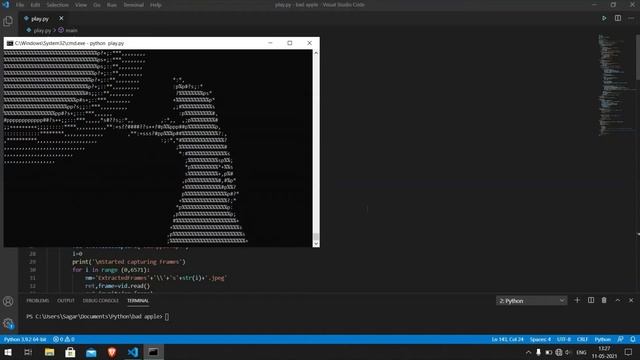The height and width of the screenshot is (360, 640).
Task: Click Python 3.9.2 64-bit in status bar
Action: (x=25, y=340)
